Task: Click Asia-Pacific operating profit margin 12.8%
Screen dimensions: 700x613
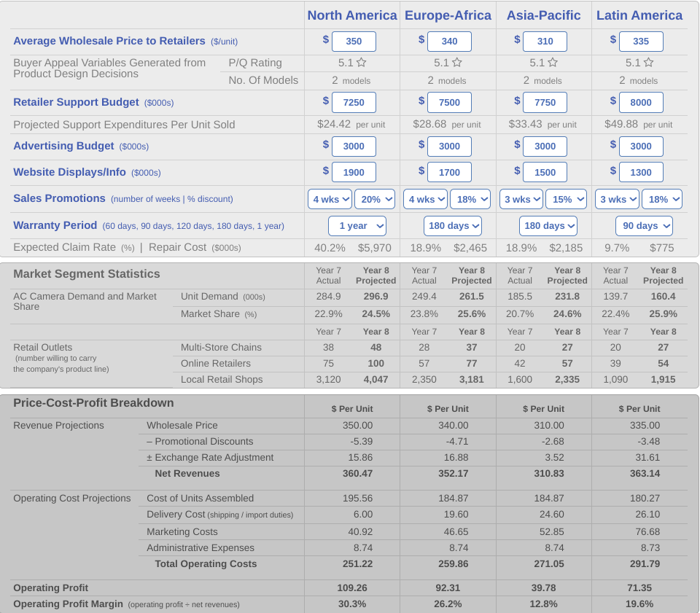Action: [543, 604]
